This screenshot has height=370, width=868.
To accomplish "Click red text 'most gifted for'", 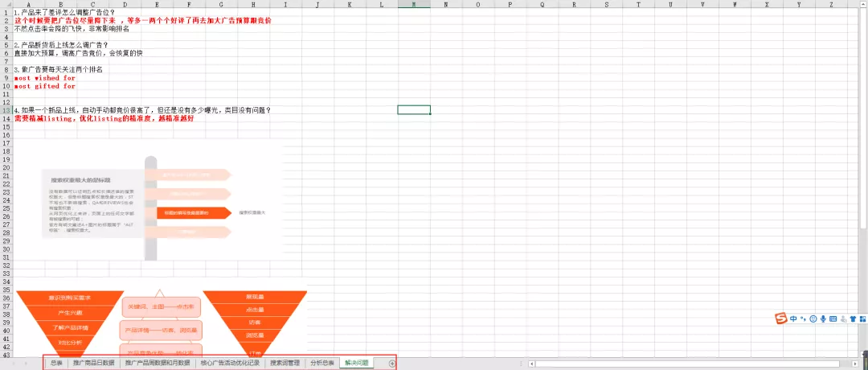I will [x=45, y=86].
